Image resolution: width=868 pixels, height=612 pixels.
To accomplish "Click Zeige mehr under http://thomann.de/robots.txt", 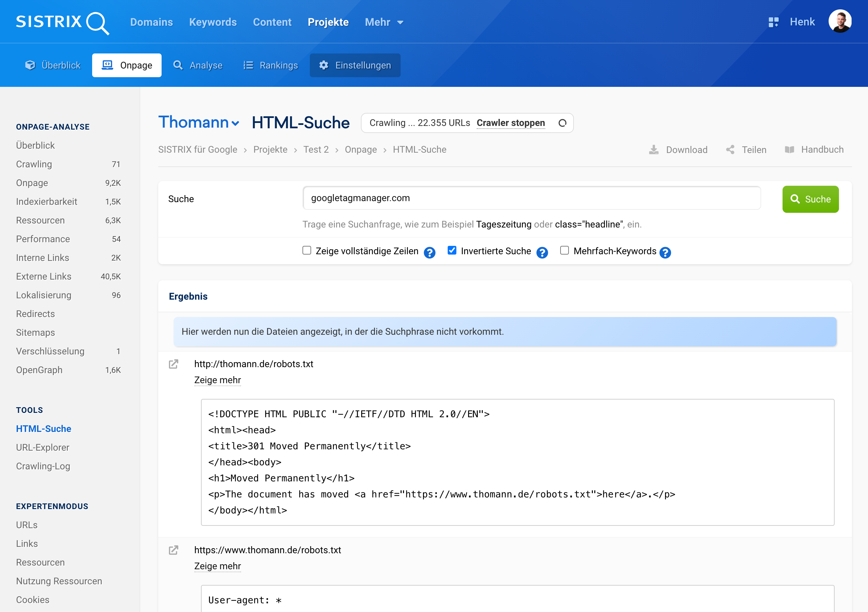I will pyautogui.click(x=217, y=380).
